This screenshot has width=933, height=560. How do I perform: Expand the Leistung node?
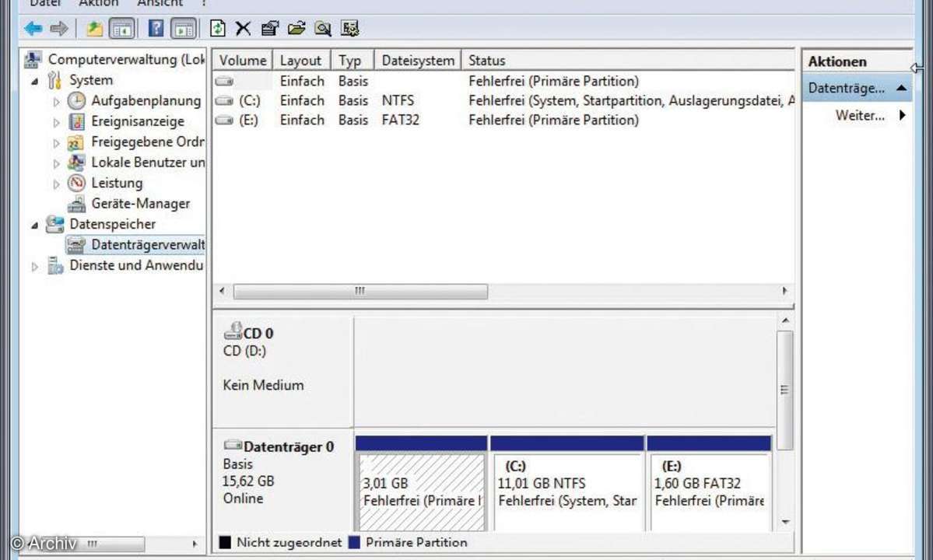(x=57, y=184)
